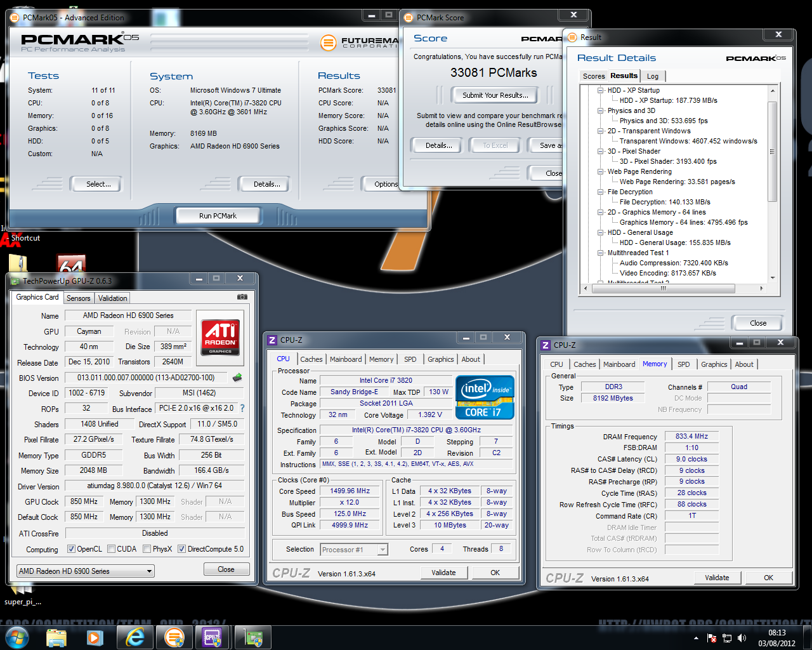Open Start menu orb
The height and width of the screenshot is (650, 812).
point(17,637)
